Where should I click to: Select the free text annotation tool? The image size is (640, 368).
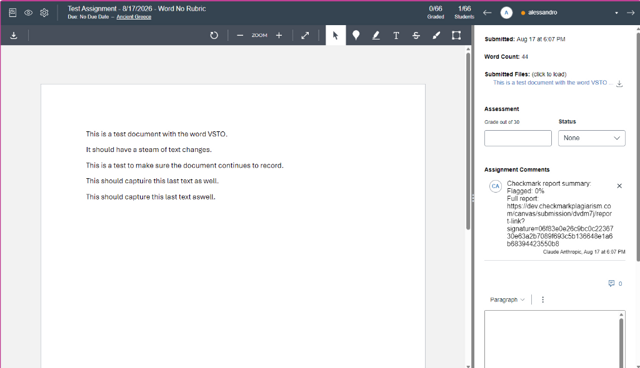coord(396,35)
